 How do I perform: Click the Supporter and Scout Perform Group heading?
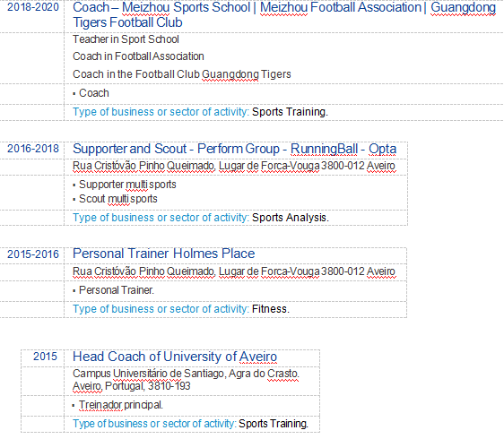coord(234,149)
